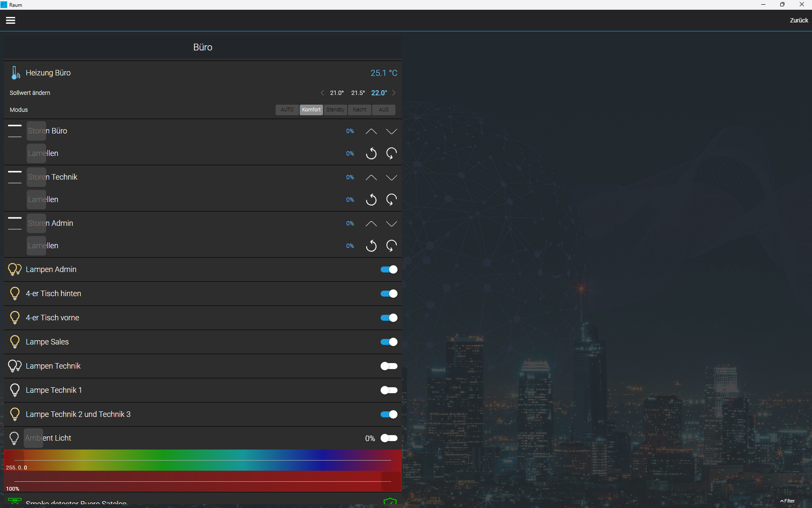This screenshot has height=508, width=812.
Task: Open the hamburger menu
Action: tap(11, 20)
